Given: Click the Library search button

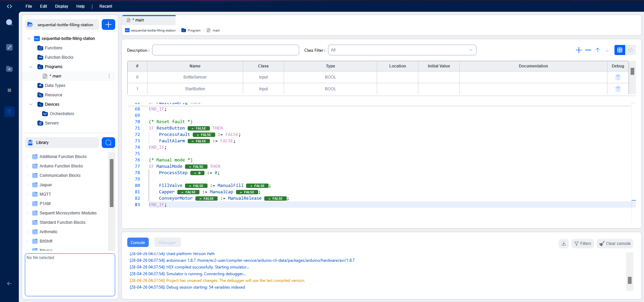Looking at the screenshot, I should pyautogui.click(x=108, y=143).
